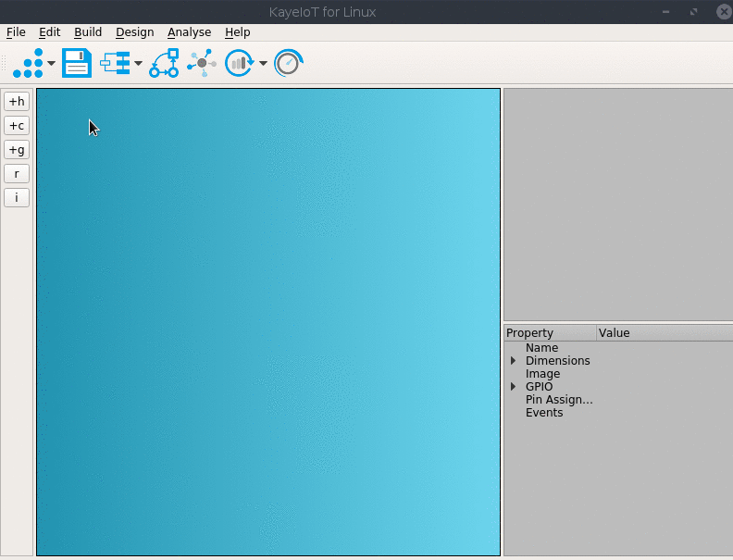Image resolution: width=733 pixels, height=560 pixels.
Task: Expand the GPIO property row
Action: [x=514, y=387]
